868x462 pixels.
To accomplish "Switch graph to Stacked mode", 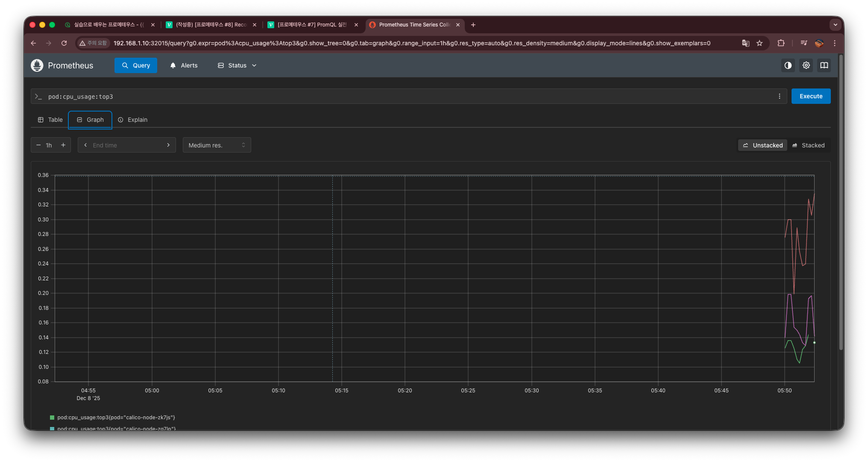I will coord(808,145).
